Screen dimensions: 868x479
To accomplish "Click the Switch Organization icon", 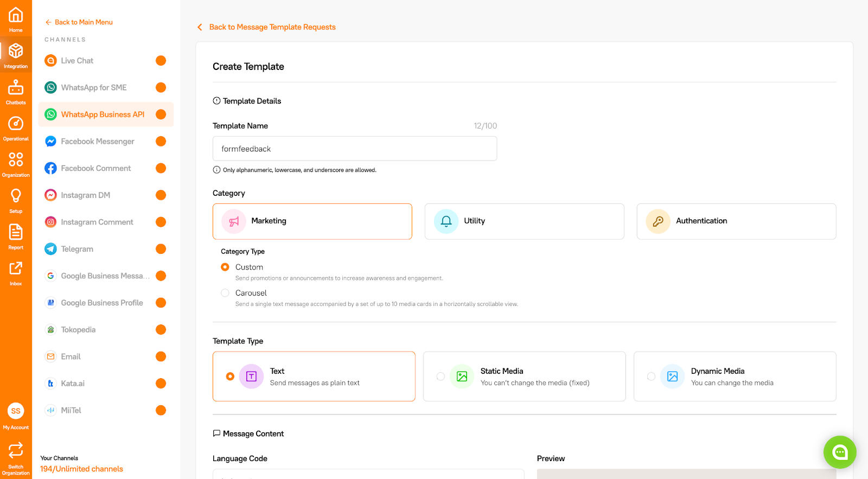I will [16, 450].
